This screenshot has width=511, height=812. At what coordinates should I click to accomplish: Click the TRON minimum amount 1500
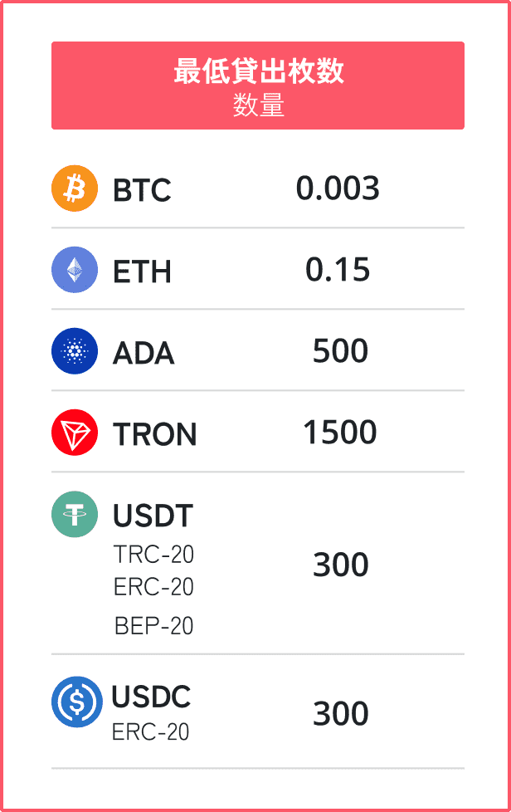coord(339,433)
